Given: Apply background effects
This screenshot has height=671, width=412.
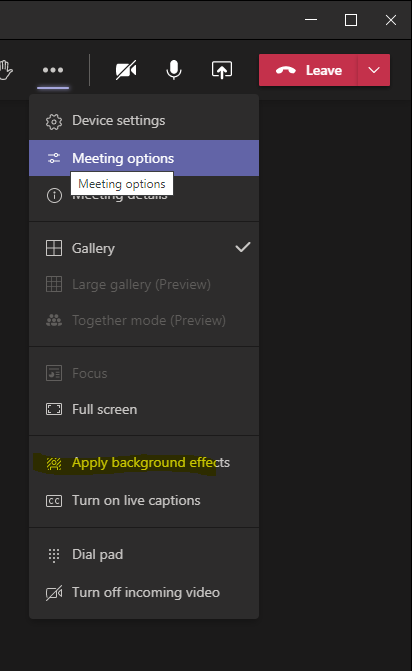Looking at the screenshot, I should click(x=144, y=463).
